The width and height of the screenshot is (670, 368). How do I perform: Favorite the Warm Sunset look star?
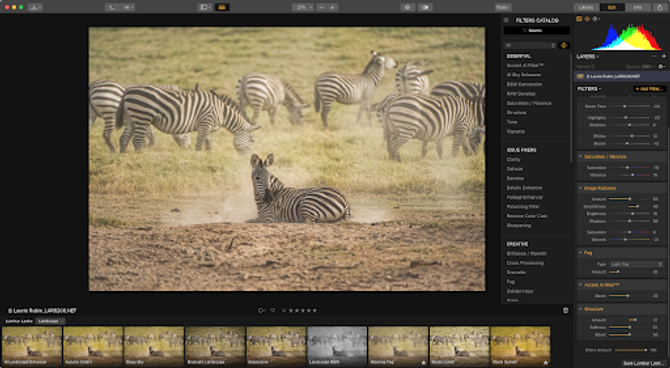coord(546,362)
